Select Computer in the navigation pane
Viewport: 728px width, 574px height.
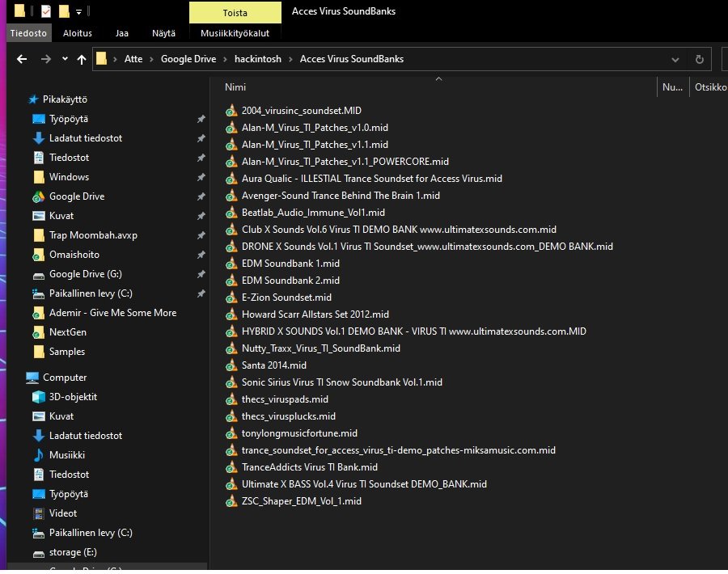tap(65, 378)
